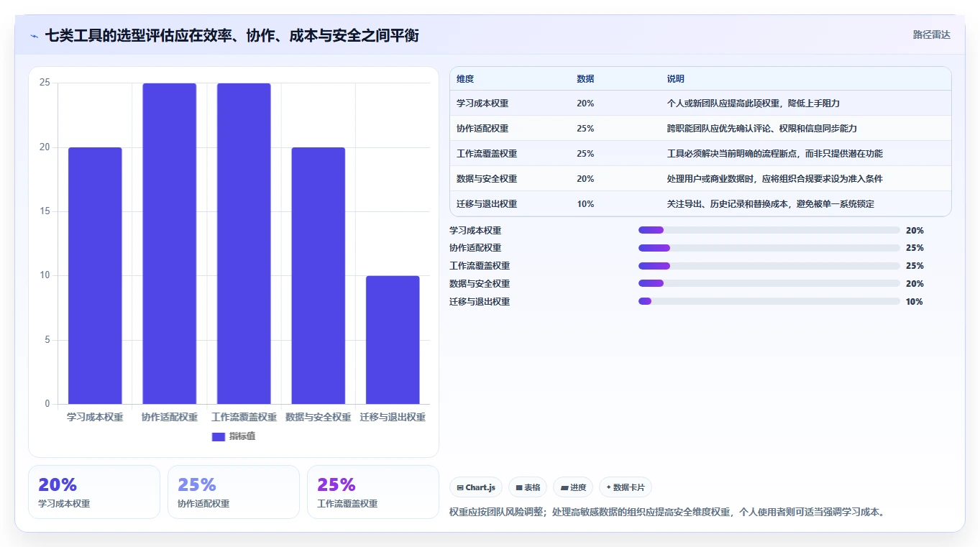Open the 20% 学习成本权重 data card

[94, 492]
